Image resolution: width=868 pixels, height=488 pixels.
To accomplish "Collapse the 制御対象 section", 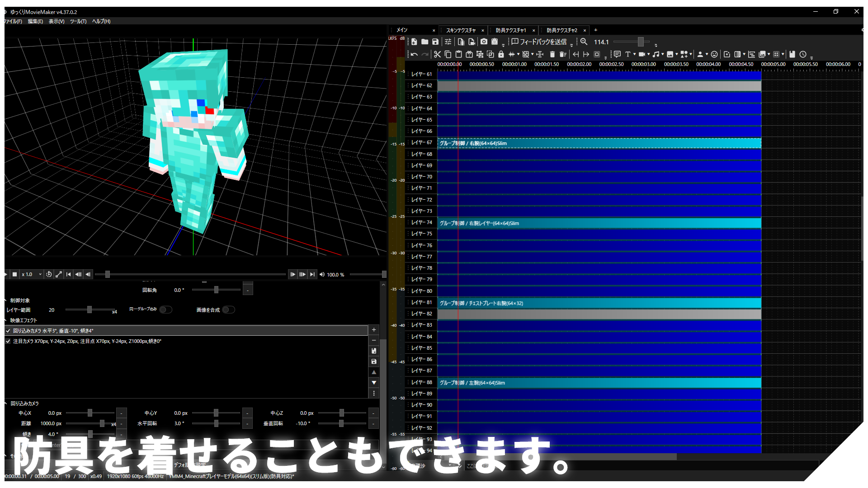I will [x=6, y=300].
